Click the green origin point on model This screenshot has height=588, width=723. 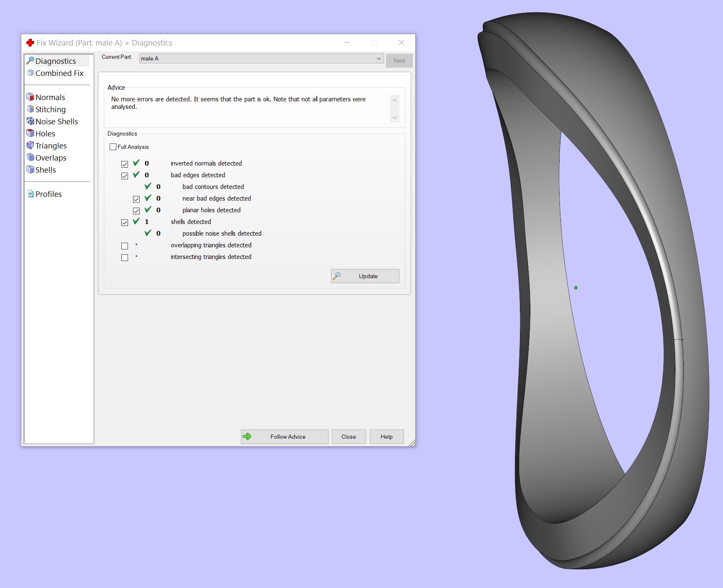pos(576,288)
